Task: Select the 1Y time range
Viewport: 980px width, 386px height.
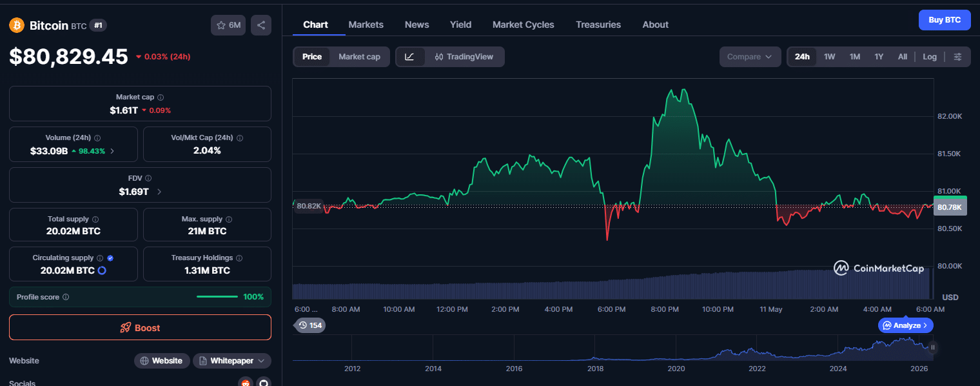Action: (879, 57)
